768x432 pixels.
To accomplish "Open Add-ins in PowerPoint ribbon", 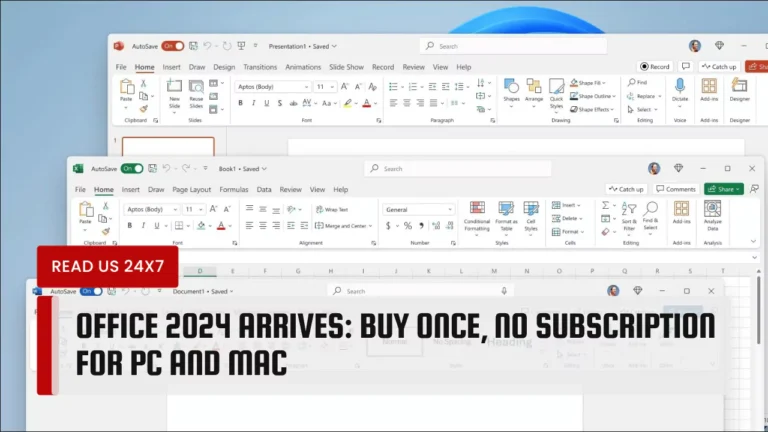I will [x=709, y=90].
